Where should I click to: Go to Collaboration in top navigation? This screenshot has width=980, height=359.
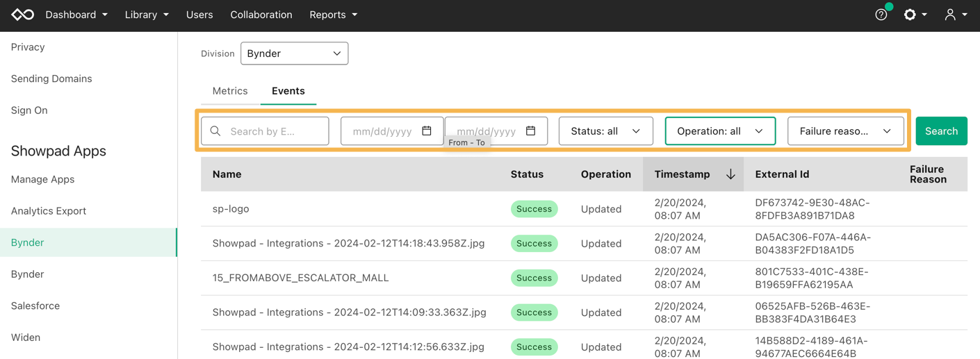pyautogui.click(x=261, y=15)
